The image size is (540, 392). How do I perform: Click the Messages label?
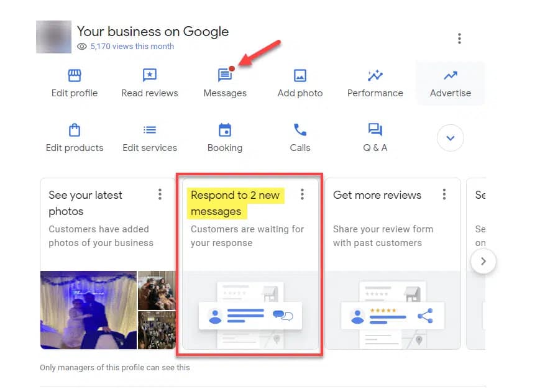(x=225, y=93)
